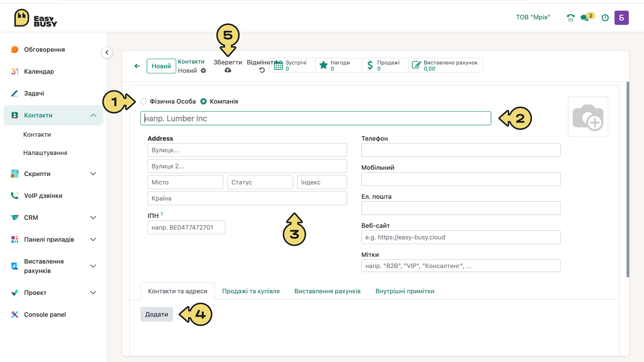
Task: Select the Компанія radio button
Action: [x=203, y=101]
